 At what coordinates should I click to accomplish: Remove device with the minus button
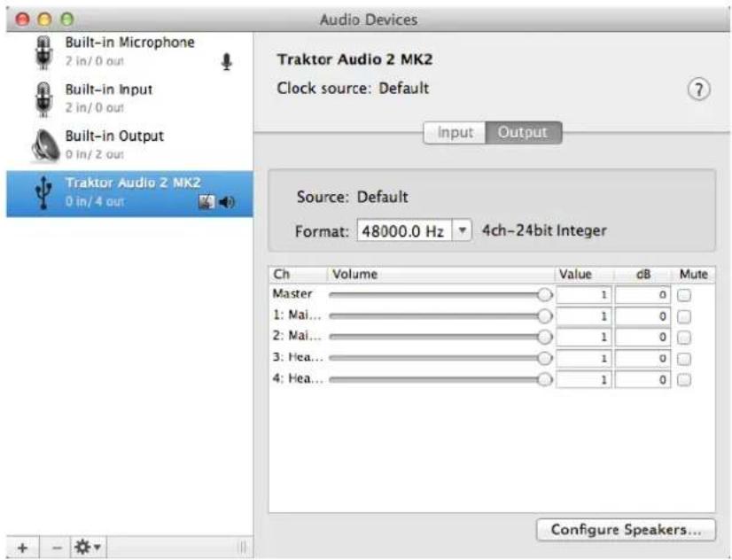[56, 547]
